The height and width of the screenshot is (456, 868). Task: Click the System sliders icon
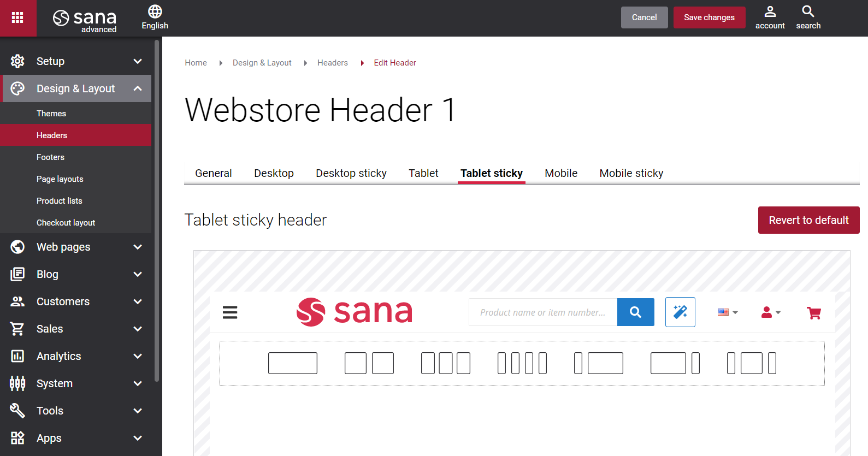point(17,383)
